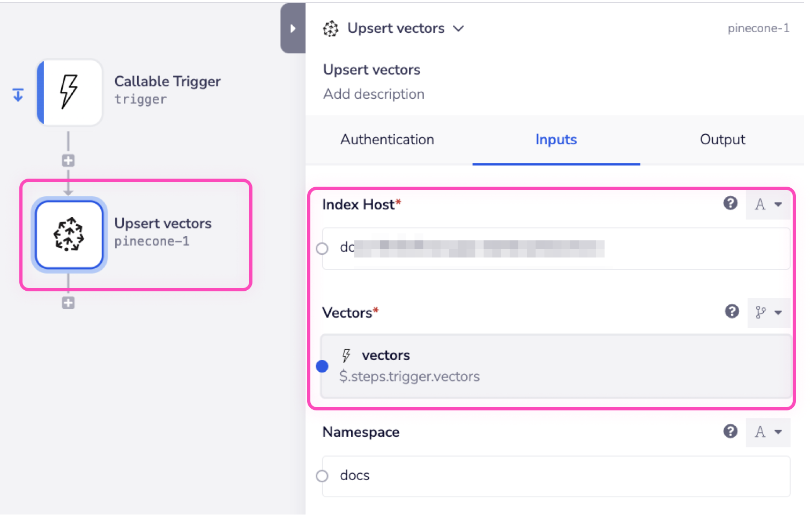Select the Namespace radio circle

[x=322, y=476]
